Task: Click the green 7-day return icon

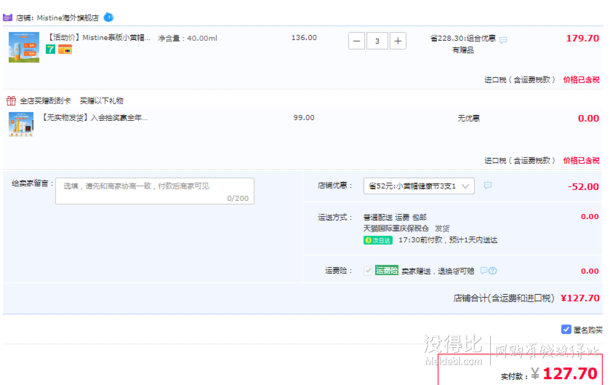Action: pyautogui.click(x=51, y=49)
